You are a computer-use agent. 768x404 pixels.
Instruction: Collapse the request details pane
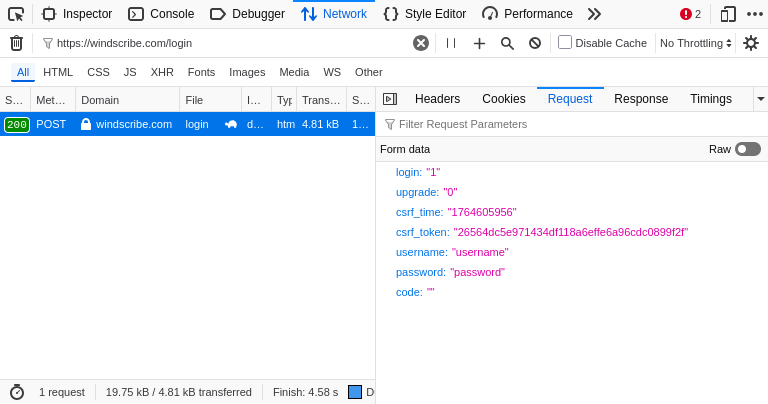(390, 99)
